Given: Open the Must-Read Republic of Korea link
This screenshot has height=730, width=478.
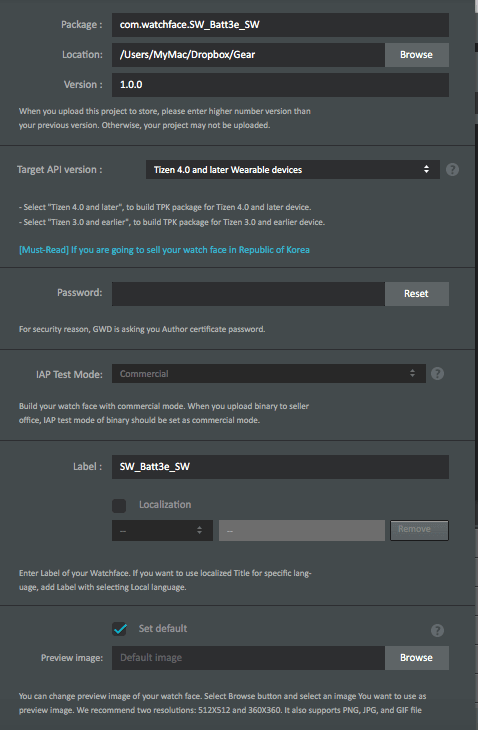Looking at the screenshot, I should coord(164,250).
